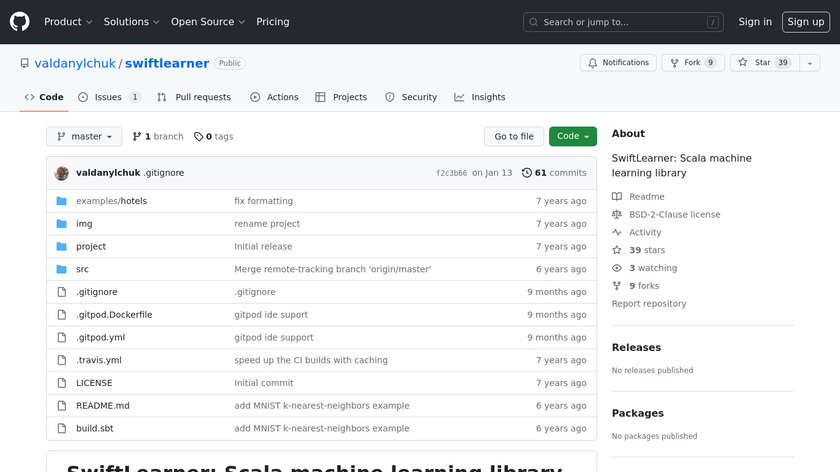Click Report repository link
The height and width of the screenshot is (472, 840).
click(649, 304)
